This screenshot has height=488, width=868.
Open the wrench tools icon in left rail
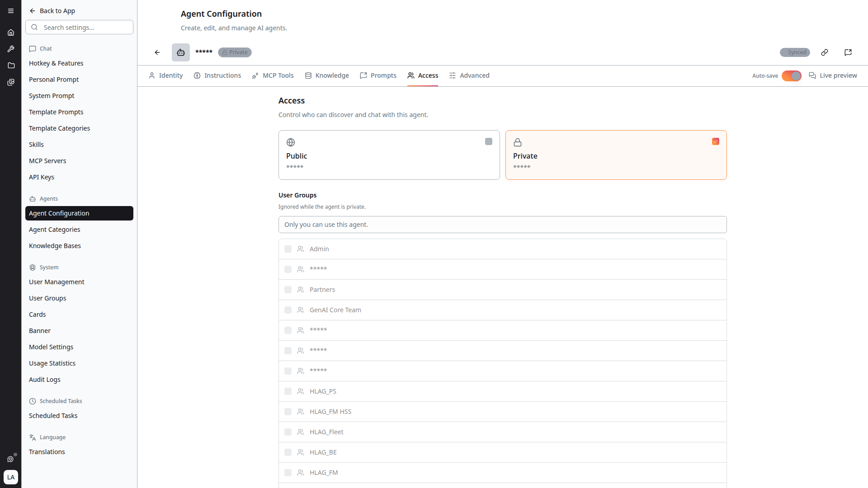pyautogui.click(x=11, y=49)
